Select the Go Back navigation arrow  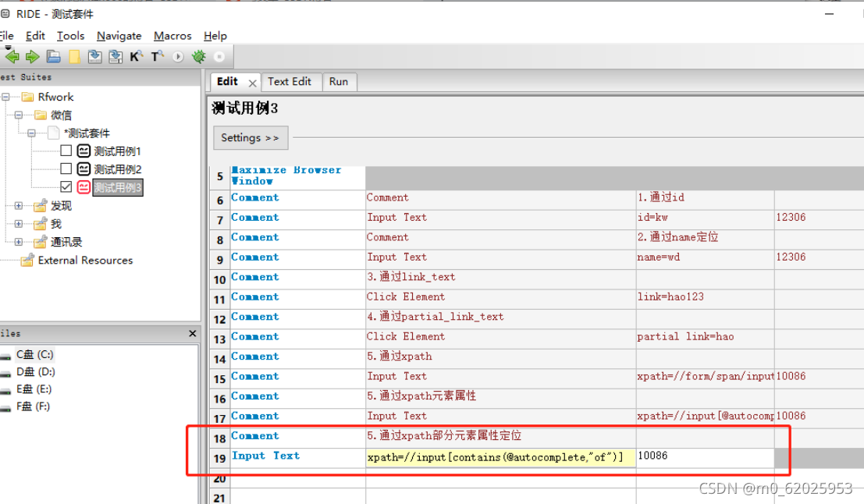[12, 55]
